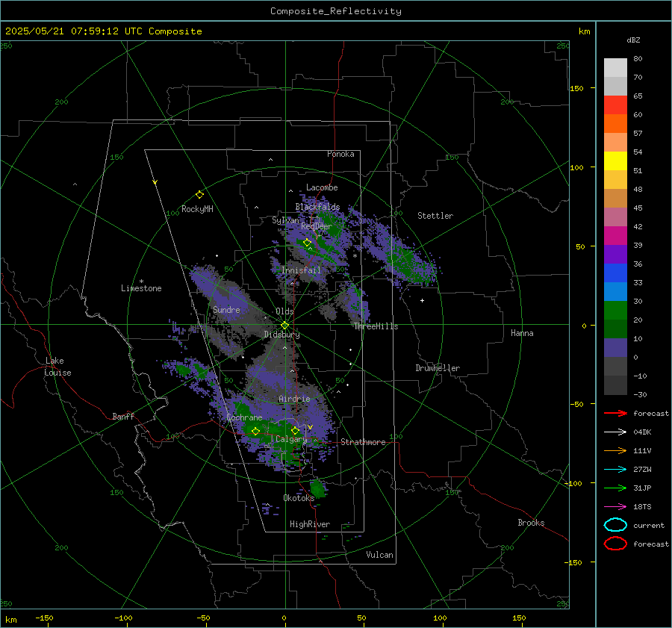Viewport: 672px width, 628px height.
Task: Click the Lake Louise label
Action: pyautogui.click(x=57, y=367)
